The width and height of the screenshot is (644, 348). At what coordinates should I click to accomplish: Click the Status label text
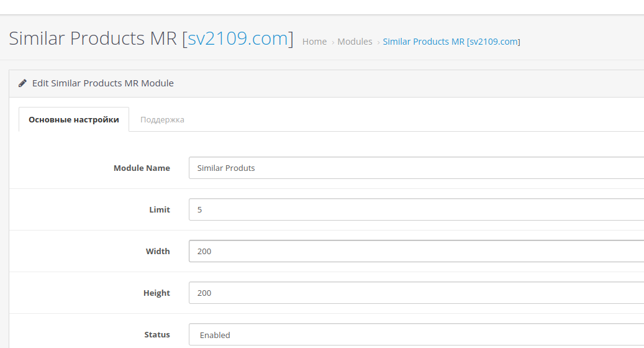(x=157, y=334)
